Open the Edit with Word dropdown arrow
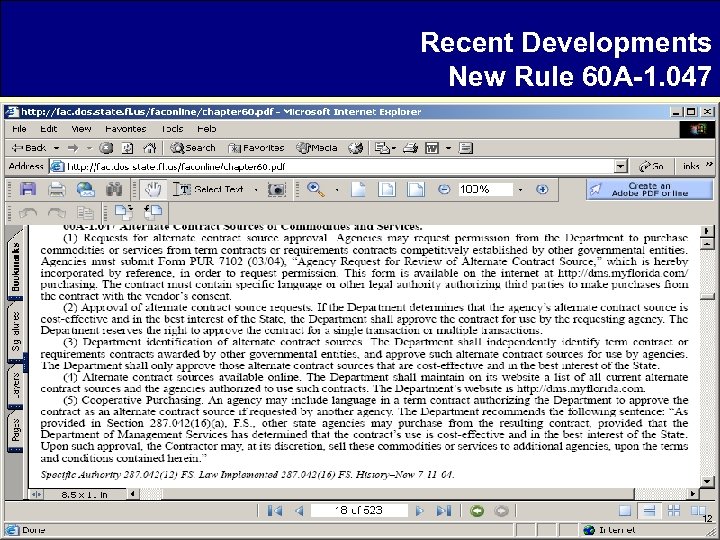 pyautogui.click(x=448, y=148)
